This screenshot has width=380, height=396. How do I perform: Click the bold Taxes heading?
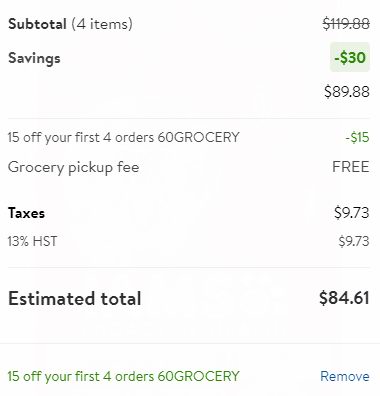[26, 213]
